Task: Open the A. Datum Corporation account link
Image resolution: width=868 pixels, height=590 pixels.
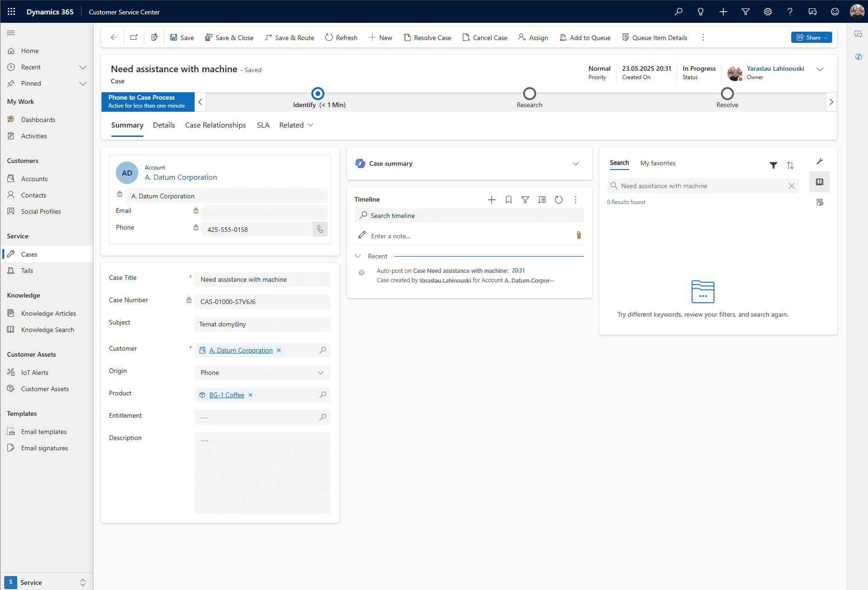Action: point(181,177)
